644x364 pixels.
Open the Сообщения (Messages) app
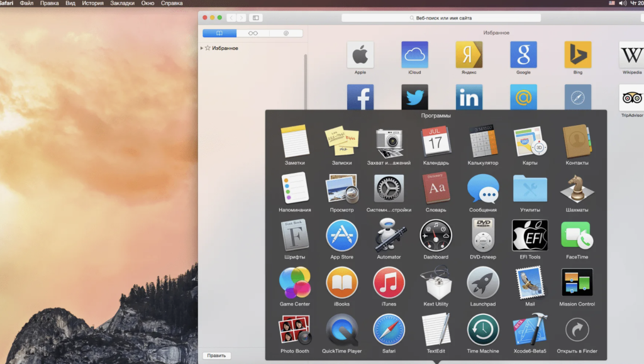coord(483,189)
